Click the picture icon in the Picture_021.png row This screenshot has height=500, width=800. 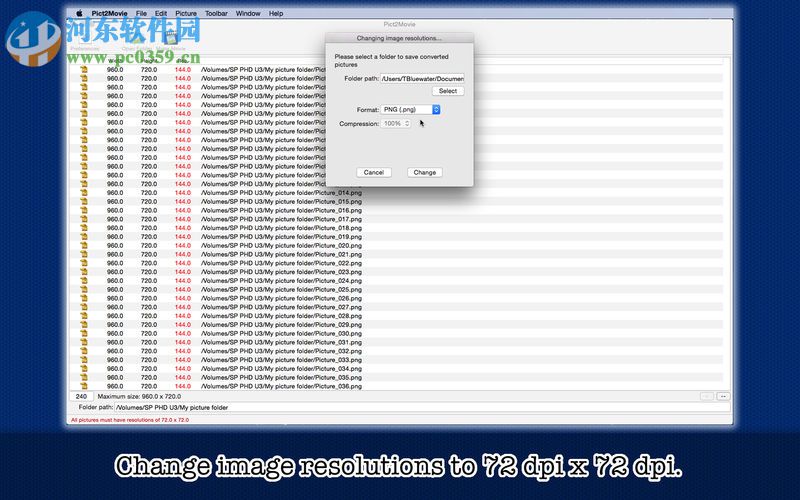tap(84, 254)
